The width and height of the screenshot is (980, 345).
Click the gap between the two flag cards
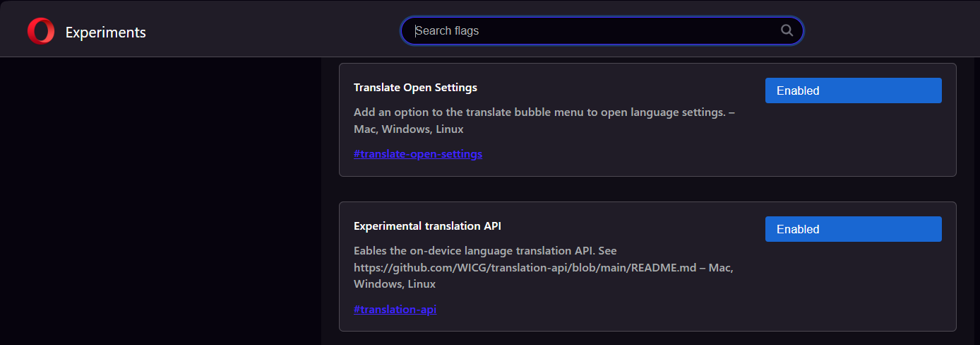(x=647, y=189)
